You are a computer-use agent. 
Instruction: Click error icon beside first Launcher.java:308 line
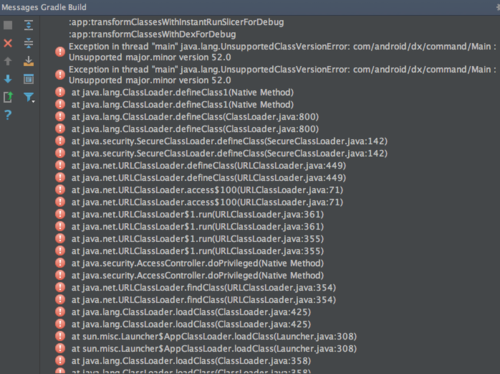pos(60,336)
